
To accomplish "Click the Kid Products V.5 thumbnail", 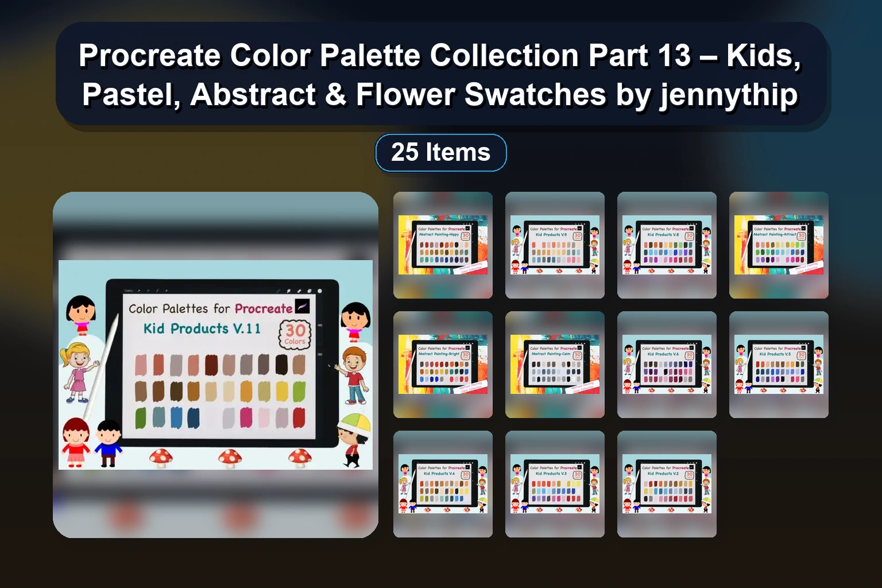I will click(x=779, y=365).
